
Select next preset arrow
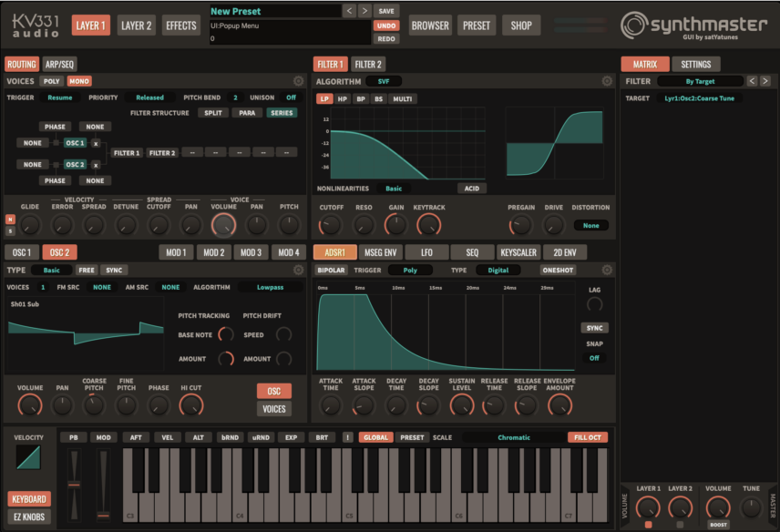point(364,10)
